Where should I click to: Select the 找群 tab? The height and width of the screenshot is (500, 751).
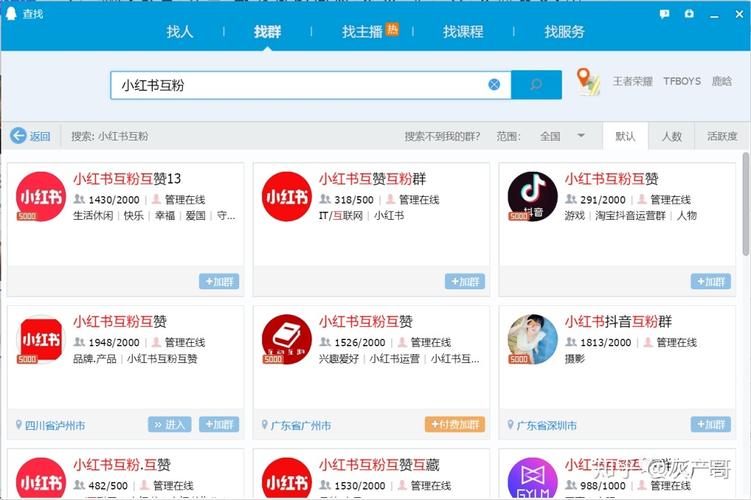[x=267, y=32]
